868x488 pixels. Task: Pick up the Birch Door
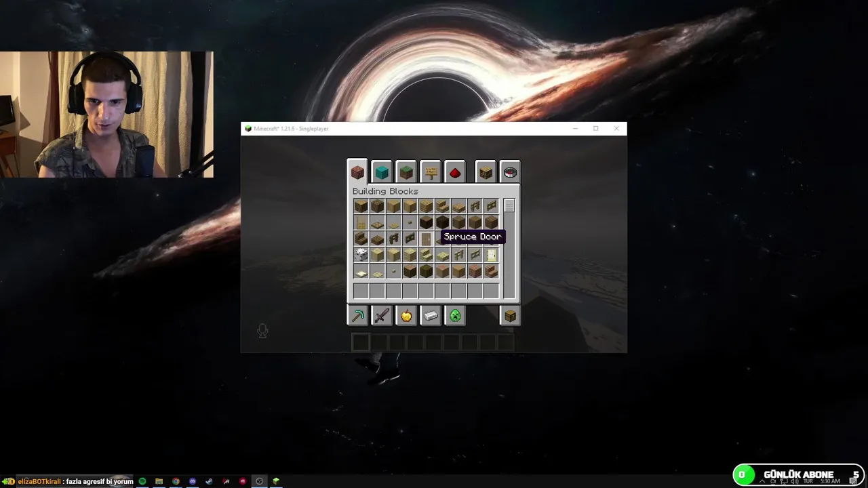(x=491, y=255)
